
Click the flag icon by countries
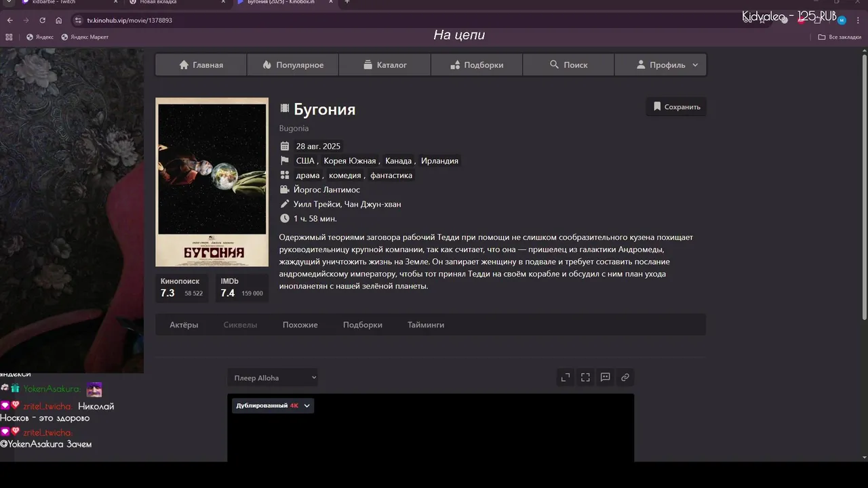click(x=285, y=161)
